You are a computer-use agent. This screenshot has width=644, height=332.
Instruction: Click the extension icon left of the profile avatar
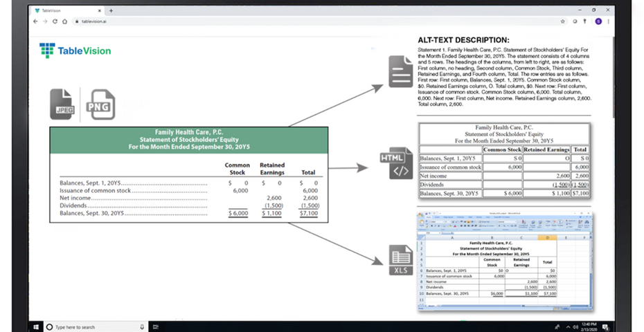(584, 21)
